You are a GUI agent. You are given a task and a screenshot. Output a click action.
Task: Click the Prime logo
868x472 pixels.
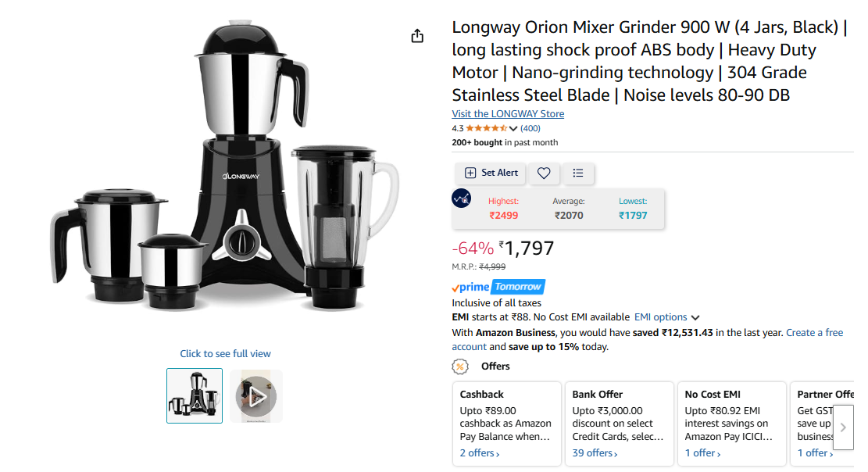470,287
